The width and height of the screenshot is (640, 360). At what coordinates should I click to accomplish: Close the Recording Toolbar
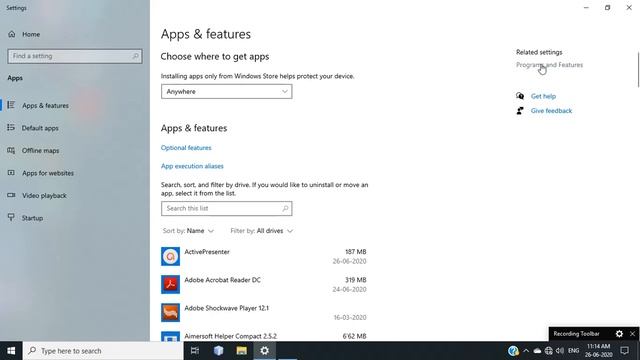632,334
